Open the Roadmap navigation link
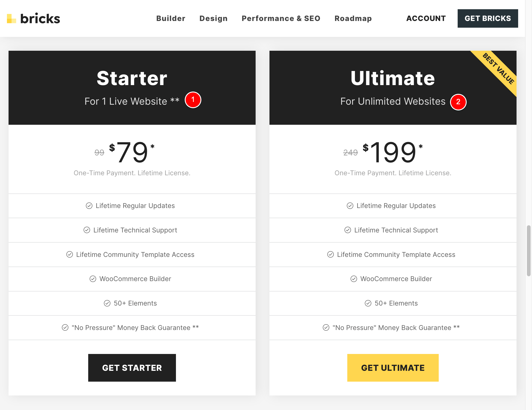The height and width of the screenshot is (410, 532). pyautogui.click(x=353, y=18)
